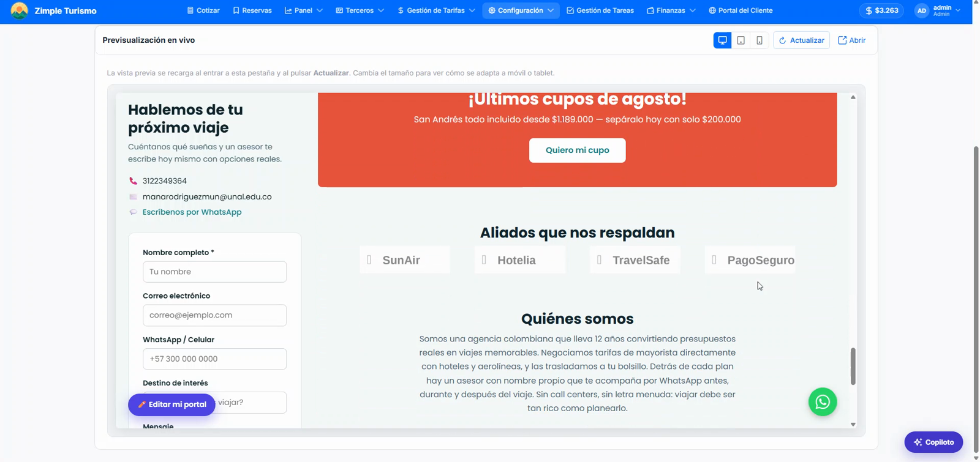Open Portal del Cliente
This screenshot has height=462, width=980.
point(741,10)
